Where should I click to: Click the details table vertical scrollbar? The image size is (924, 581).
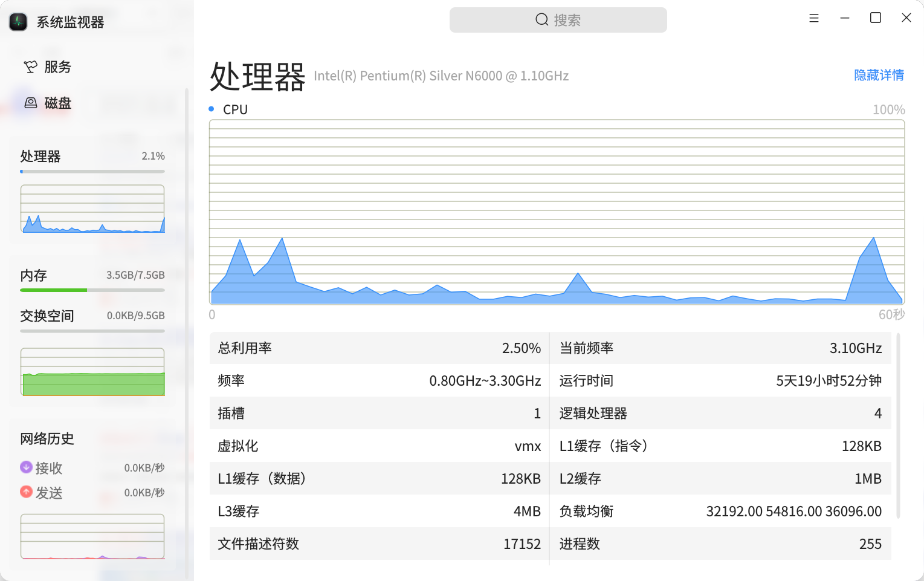(899, 426)
